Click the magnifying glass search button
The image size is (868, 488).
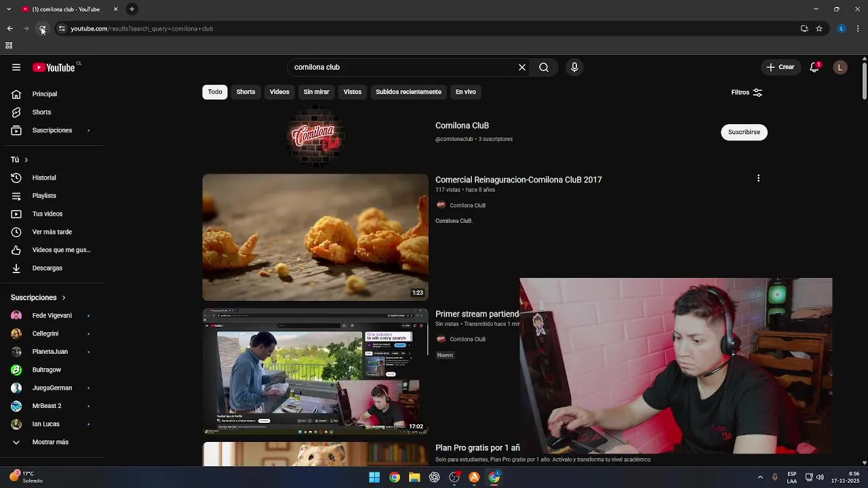click(544, 67)
